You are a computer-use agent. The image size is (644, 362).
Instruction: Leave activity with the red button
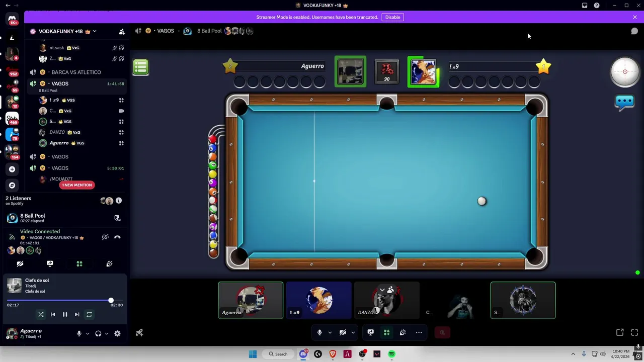click(442, 332)
